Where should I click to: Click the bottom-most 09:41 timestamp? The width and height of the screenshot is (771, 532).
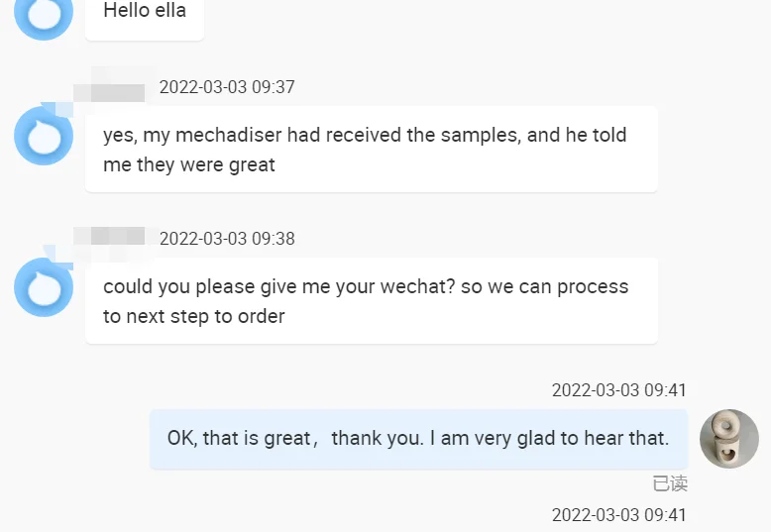click(x=618, y=515)
